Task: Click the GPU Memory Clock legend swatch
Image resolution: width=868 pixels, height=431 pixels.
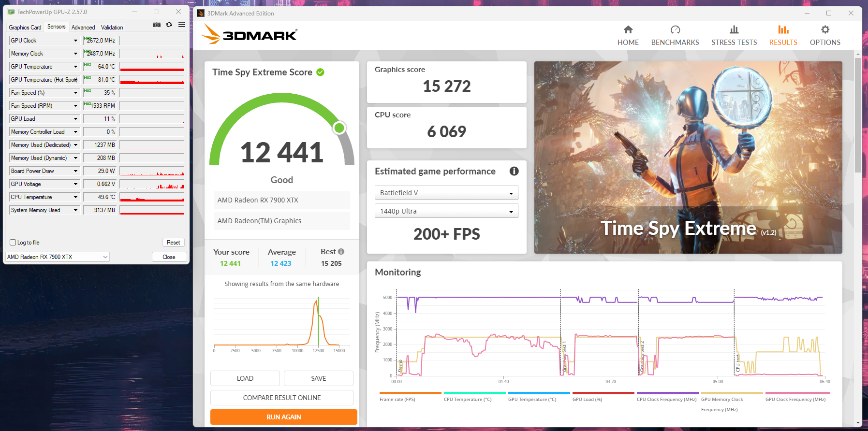Action: pyautogui.click(x=732, y=393)
